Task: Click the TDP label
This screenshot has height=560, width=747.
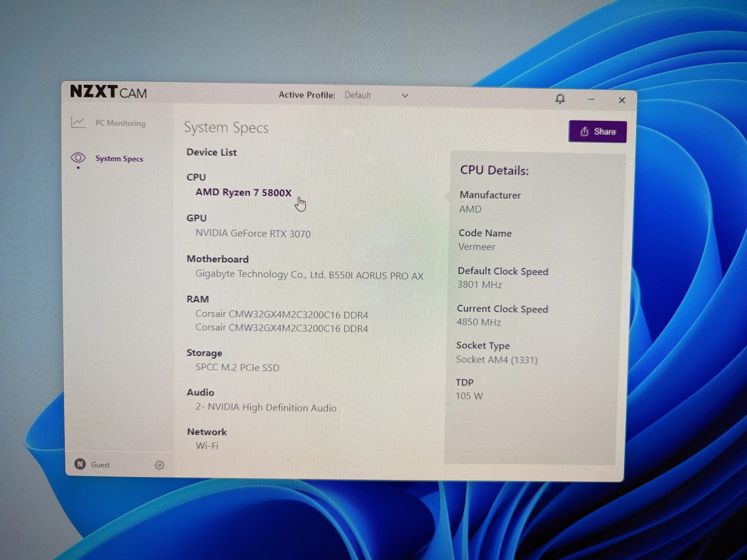Action: click(465, 382)
